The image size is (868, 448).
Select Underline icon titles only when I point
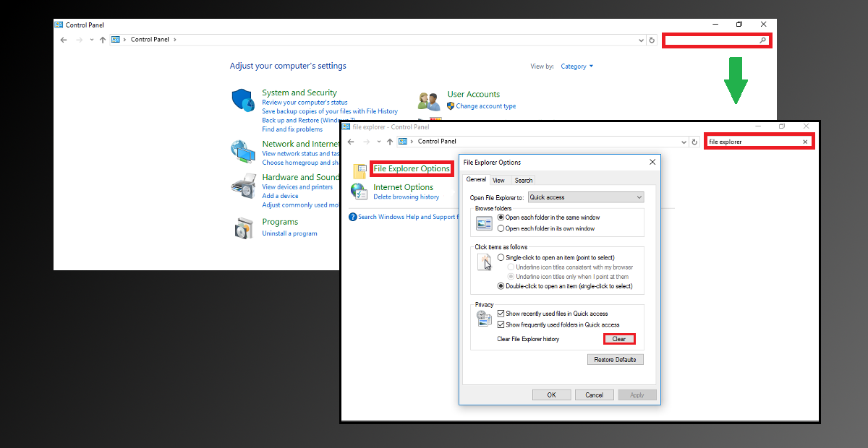[511, 277]
